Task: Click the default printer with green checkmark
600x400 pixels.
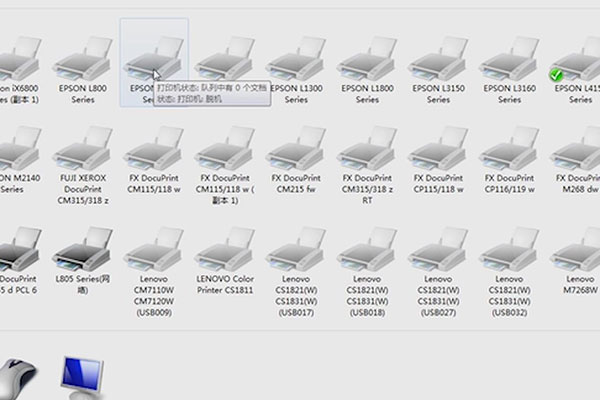Action: (x=577, y=60)
